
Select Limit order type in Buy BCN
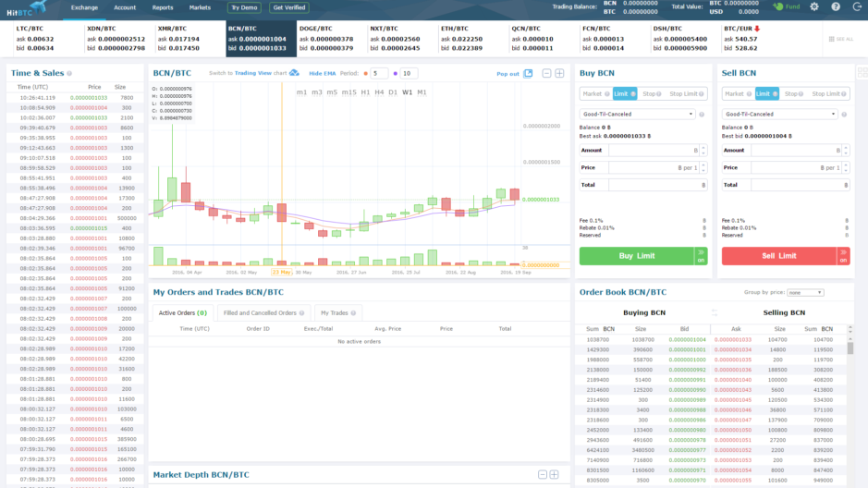pyautogui.click(x=625, y=94)
